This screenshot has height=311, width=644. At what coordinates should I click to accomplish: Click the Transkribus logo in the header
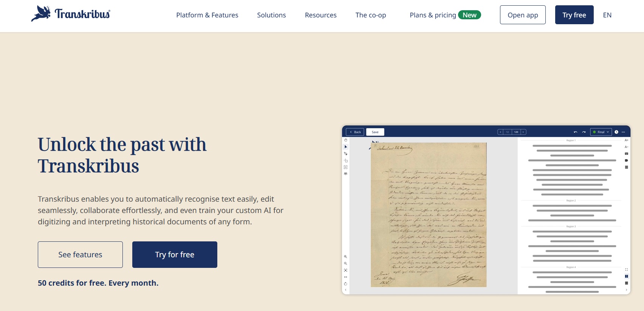point(71,14)
